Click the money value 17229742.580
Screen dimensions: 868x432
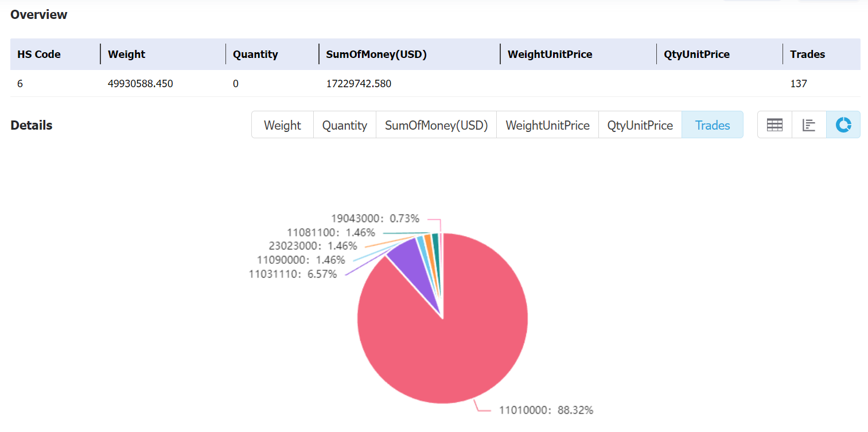click(x=359, y=84)
